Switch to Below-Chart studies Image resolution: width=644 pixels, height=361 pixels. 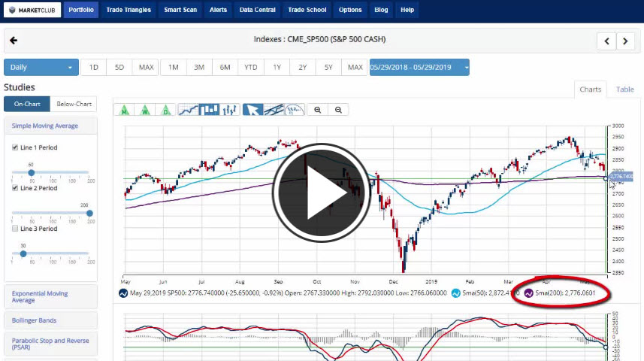point(74,105)
